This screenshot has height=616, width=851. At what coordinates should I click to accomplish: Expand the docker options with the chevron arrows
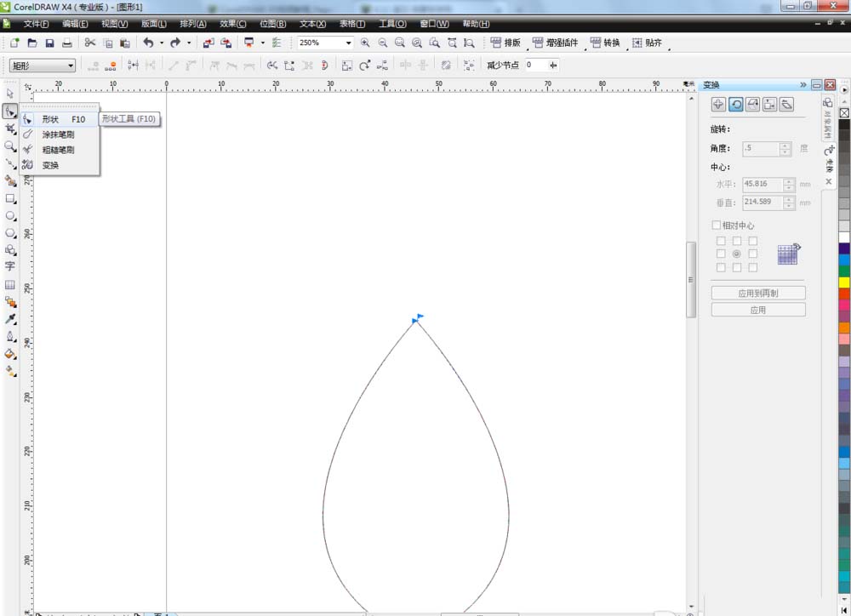click(803, 84)
